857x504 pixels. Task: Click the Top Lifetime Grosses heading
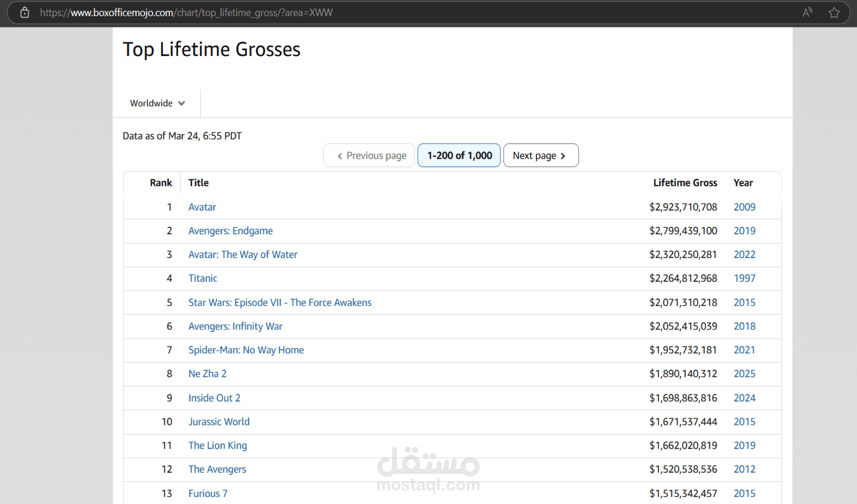pyautogui.click(x=212, y=49)
